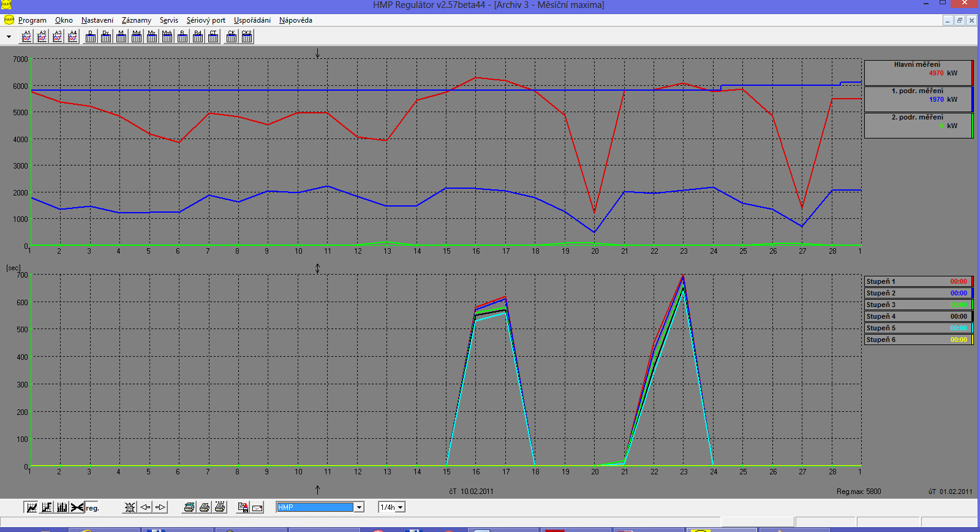Click the Stupeň 1 legend row

pos(919,281)
